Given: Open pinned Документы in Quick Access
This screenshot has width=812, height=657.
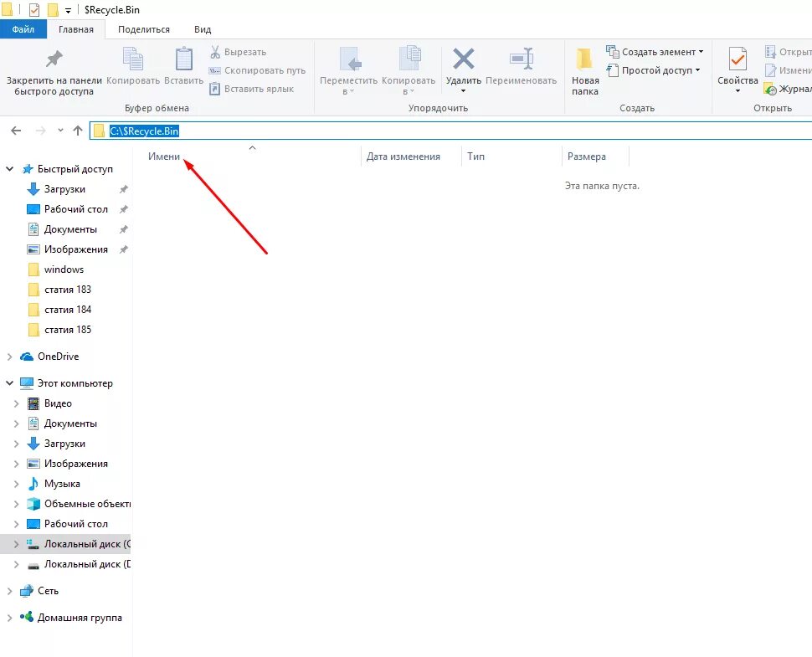Looking at the screenshot, I should coord(70,229).
